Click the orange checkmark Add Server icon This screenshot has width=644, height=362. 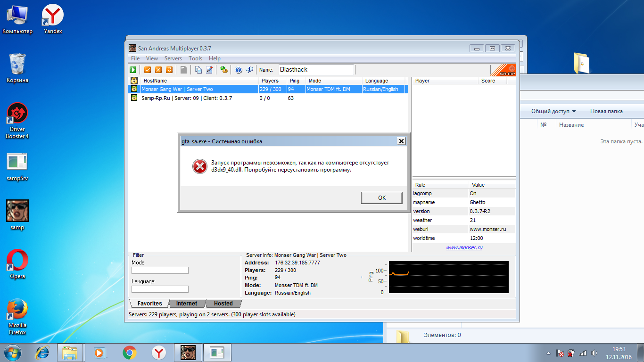148,70
